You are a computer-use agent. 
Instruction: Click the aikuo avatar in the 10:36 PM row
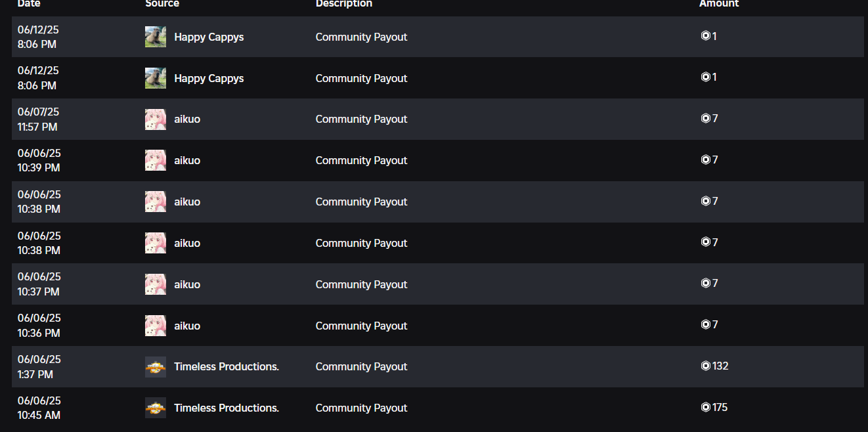(156, 326)
